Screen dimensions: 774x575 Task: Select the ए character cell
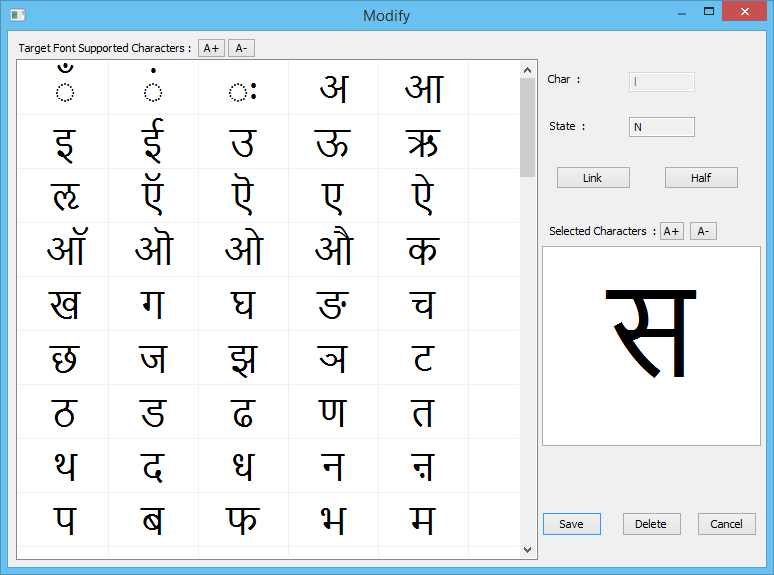[333, 195]
